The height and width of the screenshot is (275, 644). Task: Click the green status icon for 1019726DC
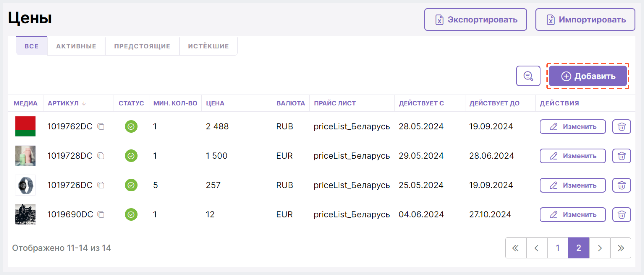pyautogui.click(x=131, y=185)
